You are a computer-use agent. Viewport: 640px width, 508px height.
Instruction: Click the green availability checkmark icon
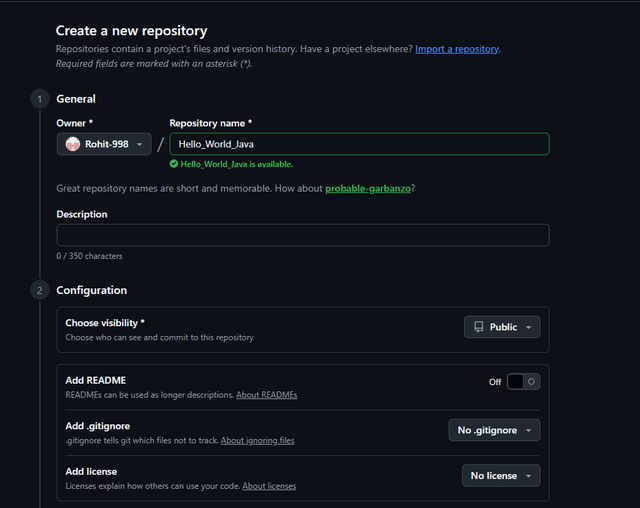(x=174, y=164)
